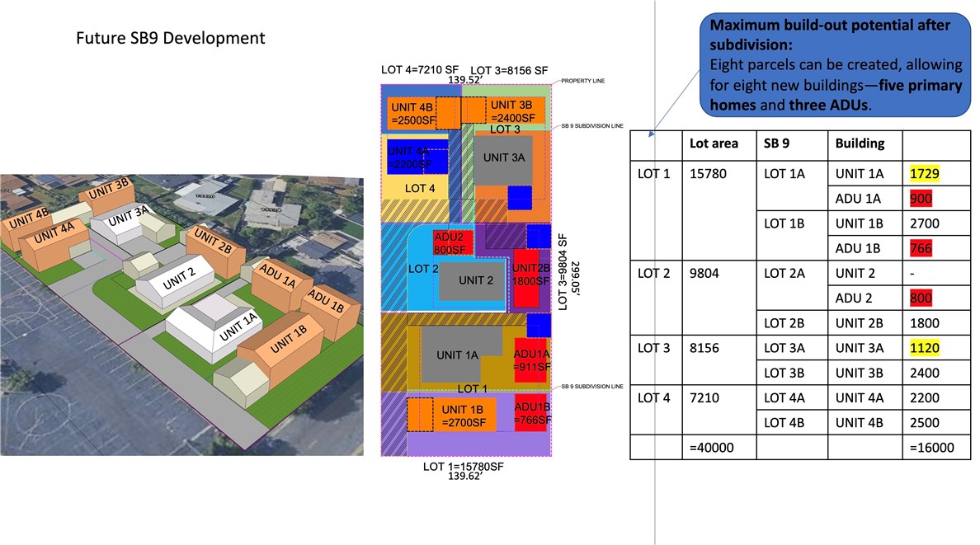
Task: Select the "Lot area" column header
Action: coord(714,143)
